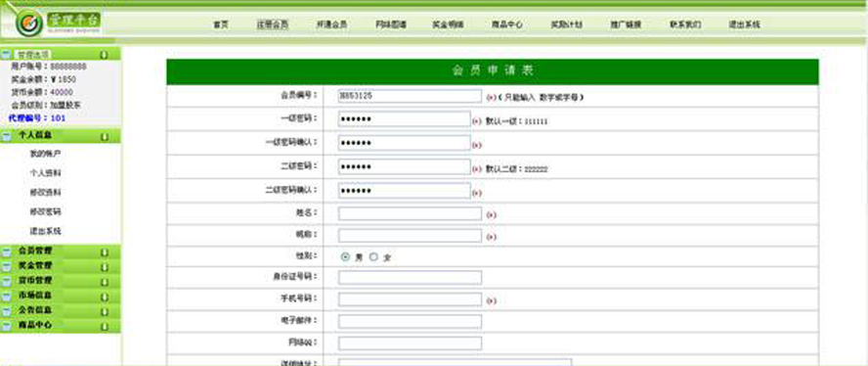Click into the 姓名 input field
Viewport: 868px width, 366px height.
coord(410,213)
